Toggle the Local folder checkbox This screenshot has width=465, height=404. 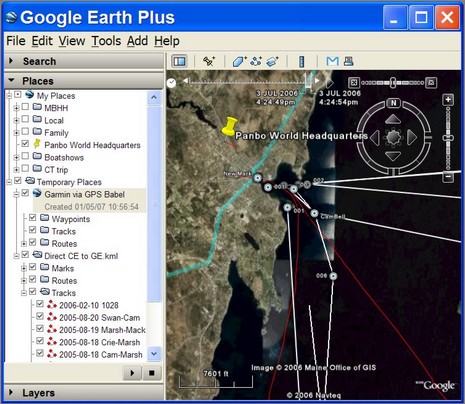25,119
